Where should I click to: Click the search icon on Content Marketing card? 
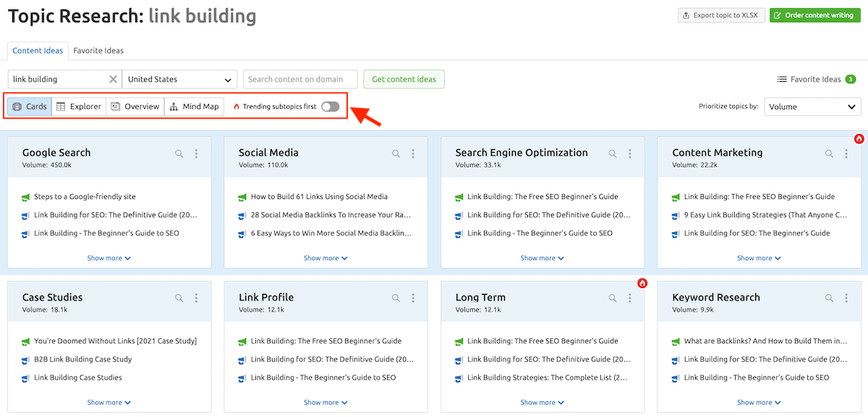pos(830,153)
